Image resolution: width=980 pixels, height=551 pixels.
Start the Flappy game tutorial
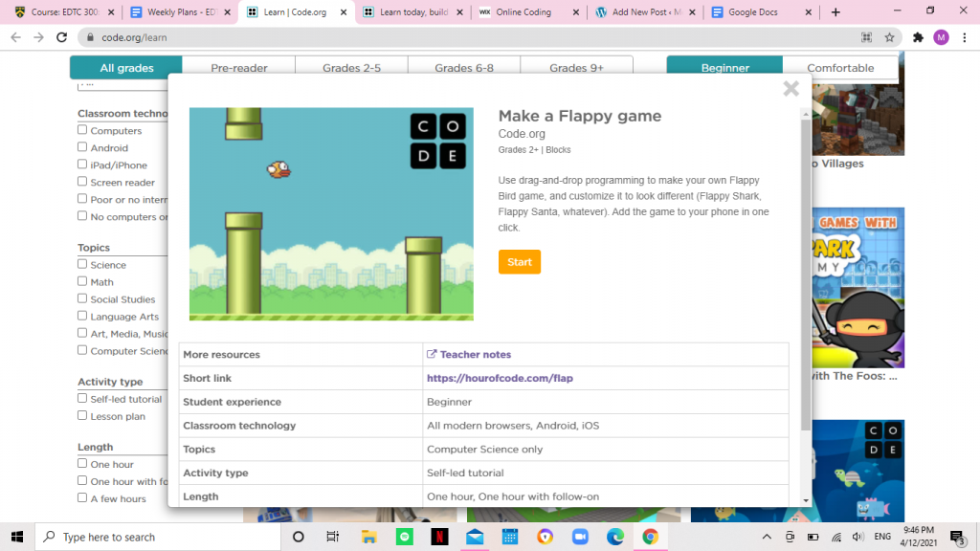click(x=520, y=262)
